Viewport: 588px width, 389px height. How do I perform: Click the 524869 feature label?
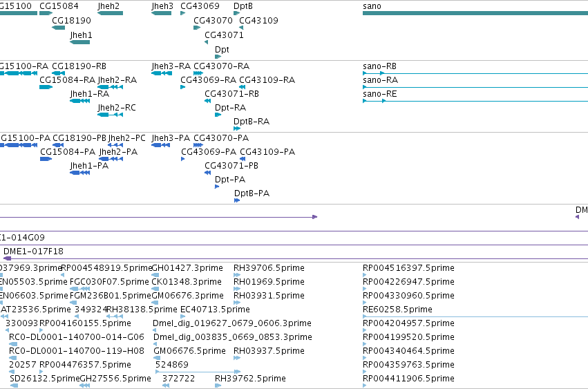click(172, 365)
